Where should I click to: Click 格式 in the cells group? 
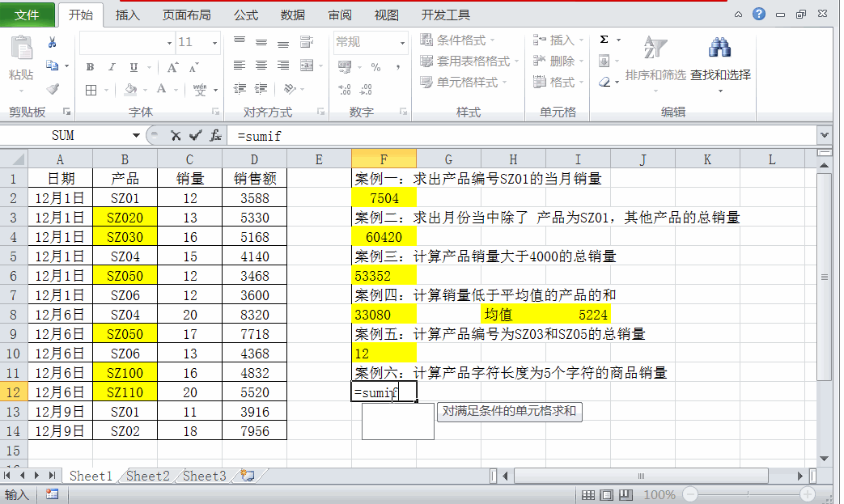(558, 83)
